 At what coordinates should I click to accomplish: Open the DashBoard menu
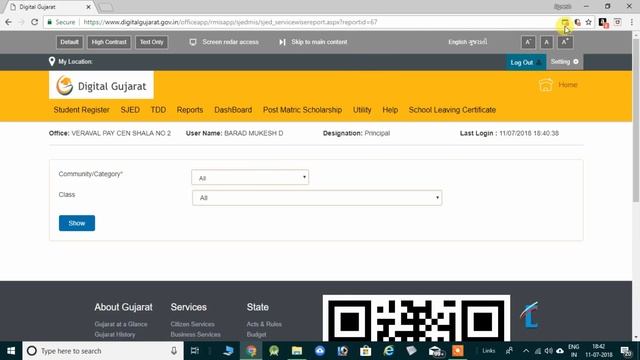(x=233, y=110)
